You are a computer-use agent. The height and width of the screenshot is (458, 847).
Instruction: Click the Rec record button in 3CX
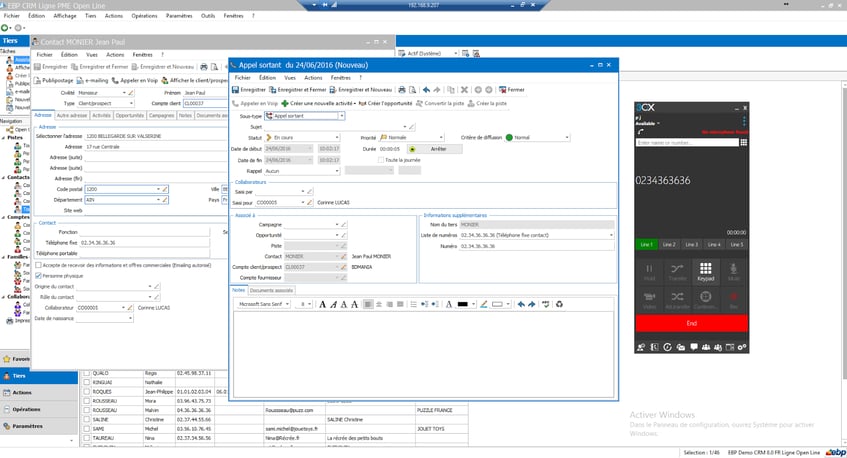(734, 300)
